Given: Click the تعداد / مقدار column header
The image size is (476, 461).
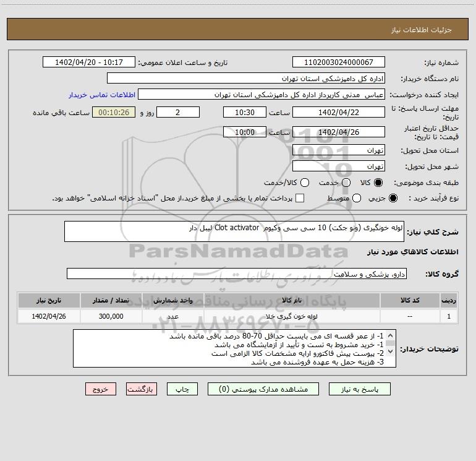Looking at the screenshot, I should coord(111,300).
